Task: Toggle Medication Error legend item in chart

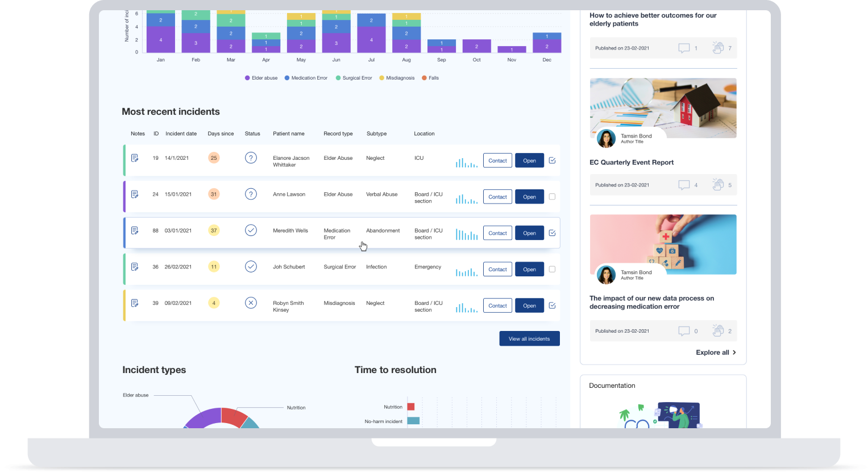Action: click(306, 78)
